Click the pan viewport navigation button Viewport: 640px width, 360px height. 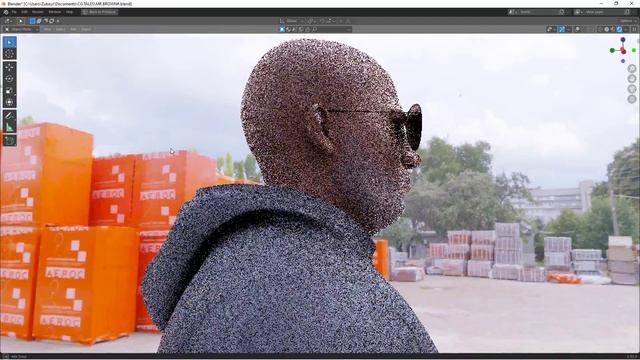[632, 78]
